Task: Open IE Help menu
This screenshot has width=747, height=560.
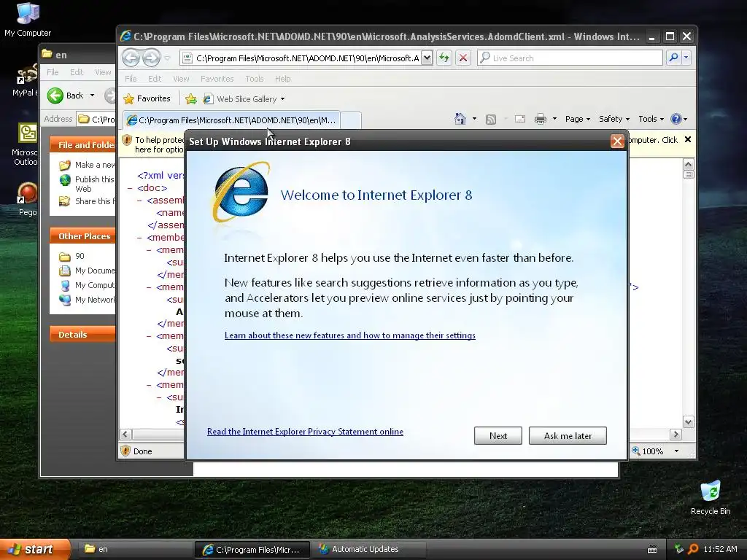Action: [282, 79]
